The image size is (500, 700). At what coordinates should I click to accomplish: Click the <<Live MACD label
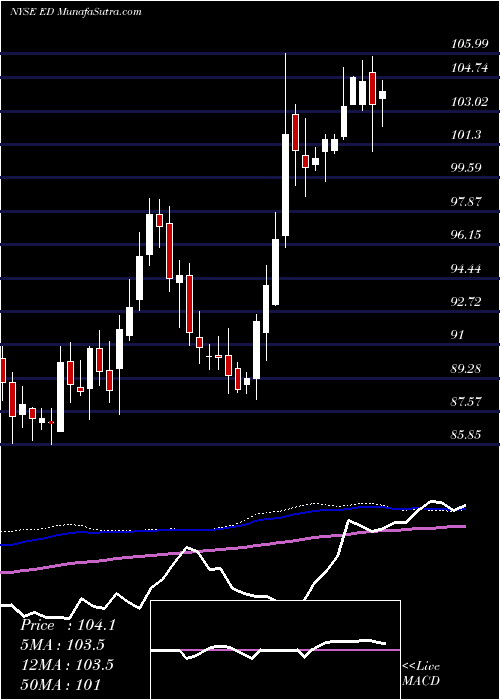pos(421,674)
